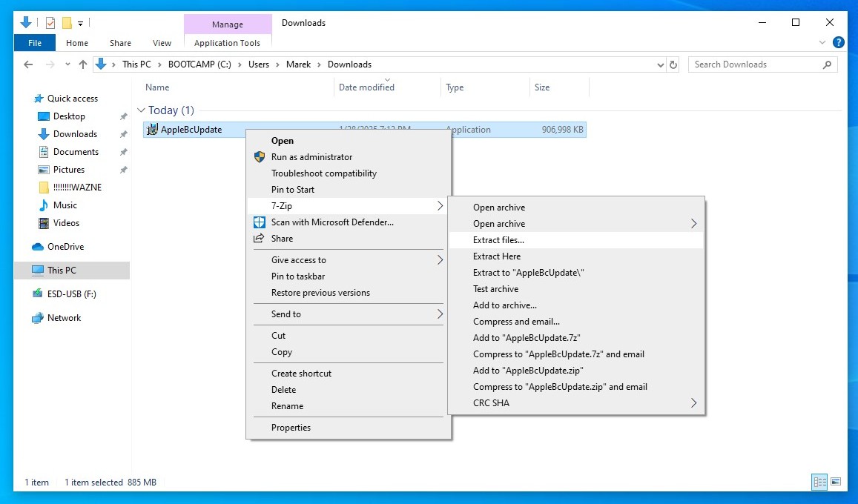Go up one folder level with the Up arrow
This screenshot has height=504, width=858.
point(83,64)
